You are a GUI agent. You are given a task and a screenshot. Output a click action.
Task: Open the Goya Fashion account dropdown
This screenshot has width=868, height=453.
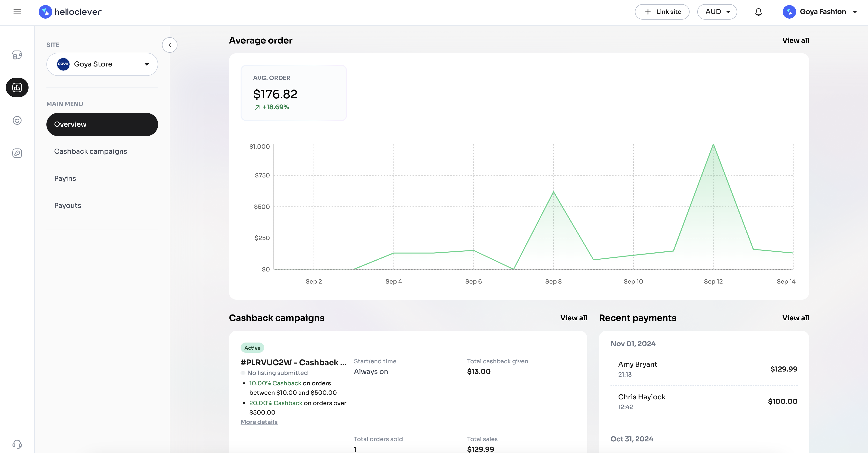(x=819, y=12)
